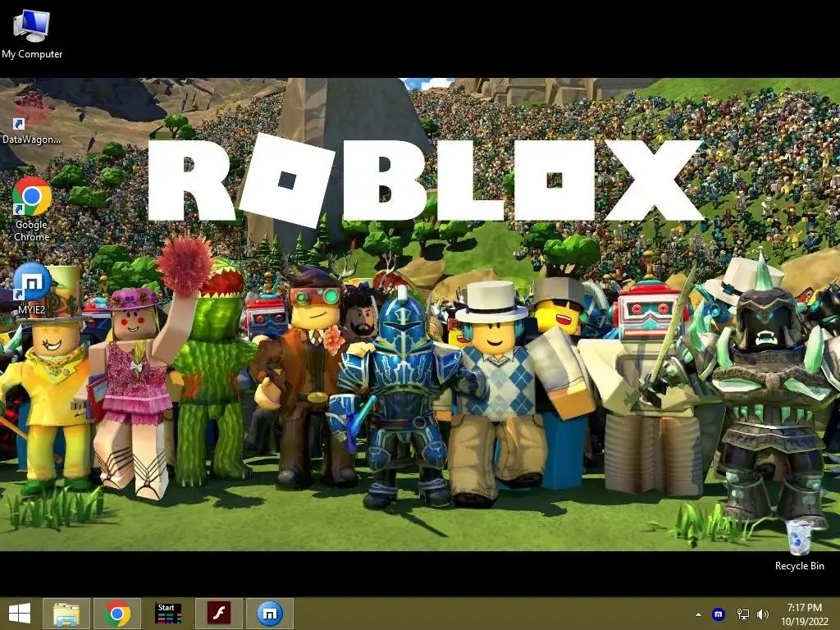
Task: Select the MYIE2 desktop shortcut
Action: pyautogui.click(x=32, y=288)
